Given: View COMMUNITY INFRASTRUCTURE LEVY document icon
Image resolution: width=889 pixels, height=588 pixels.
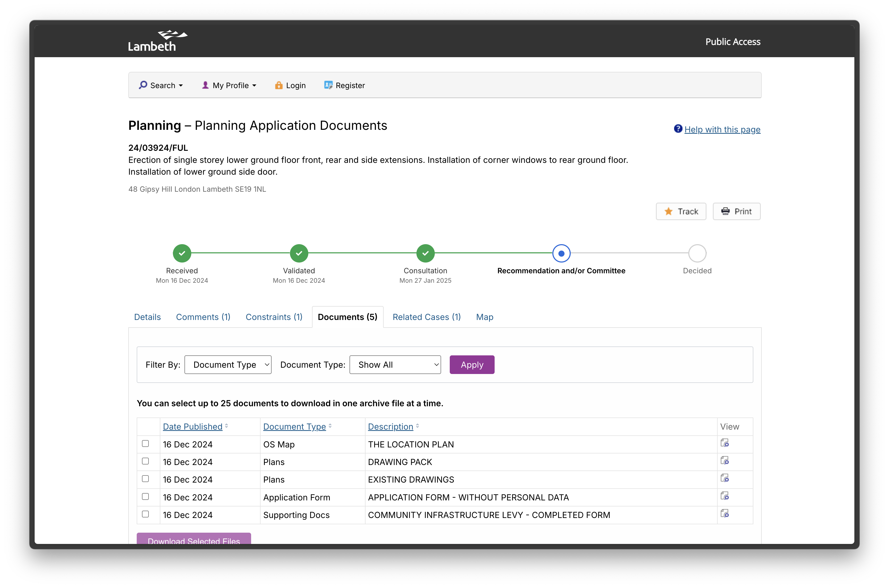Looking at the screenshot, I should tap(725, 514).
